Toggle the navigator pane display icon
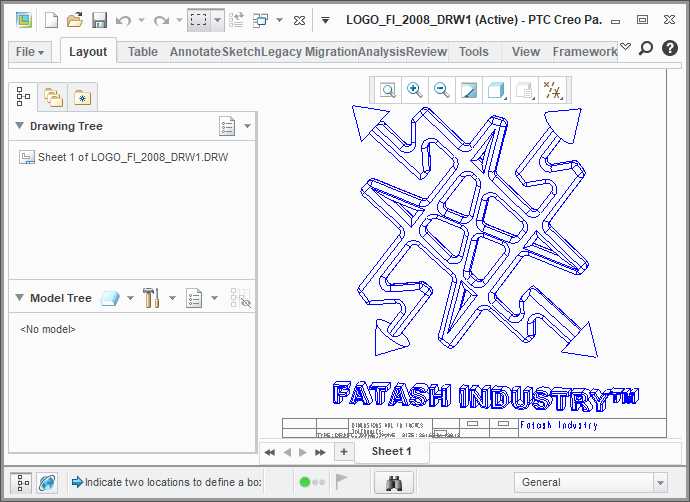 22,483
